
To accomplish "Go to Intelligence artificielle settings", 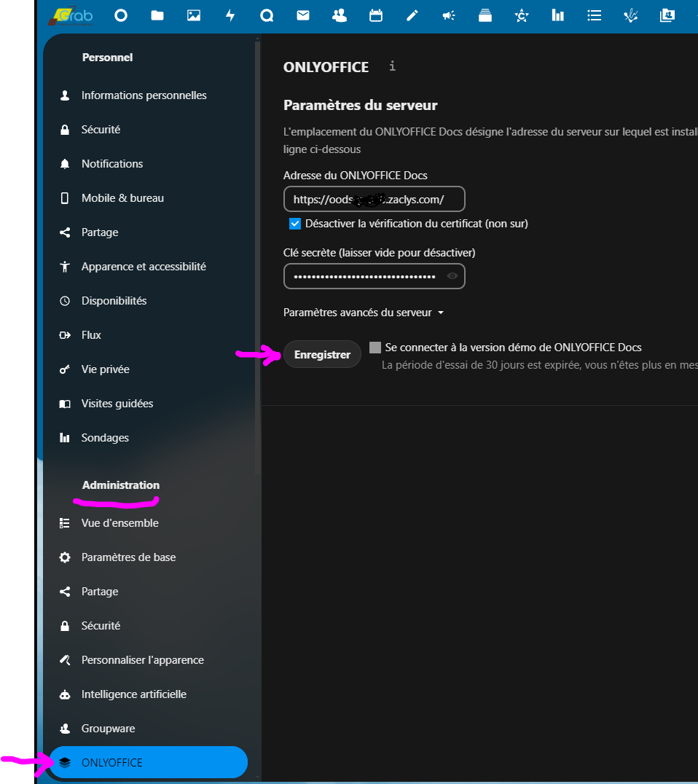I will 134,694.
